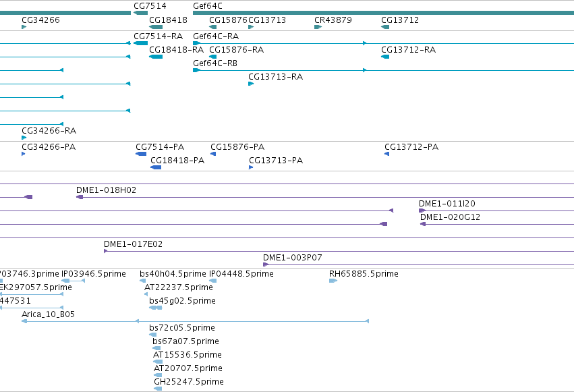The width and height of the screenshot is (574, 392).
Task: Click the DME1-017E02 clone start arrow
Action: (106, 251)
